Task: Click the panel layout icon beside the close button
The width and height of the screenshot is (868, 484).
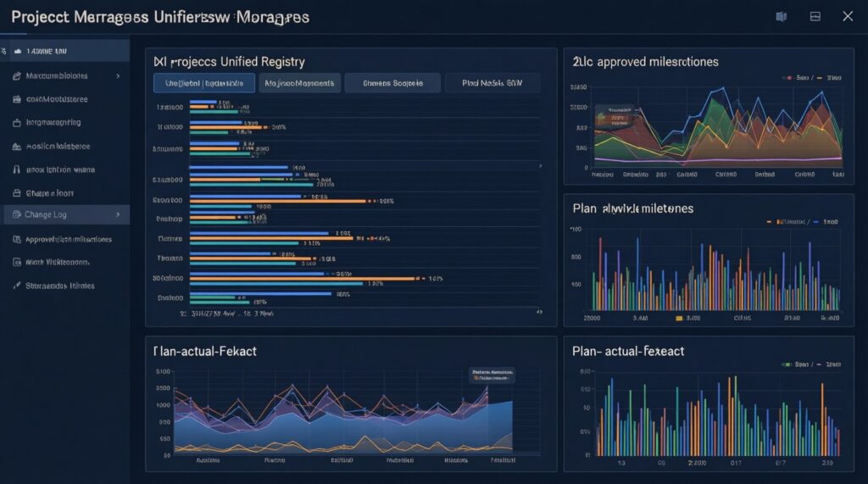Action: click(815, 16)
